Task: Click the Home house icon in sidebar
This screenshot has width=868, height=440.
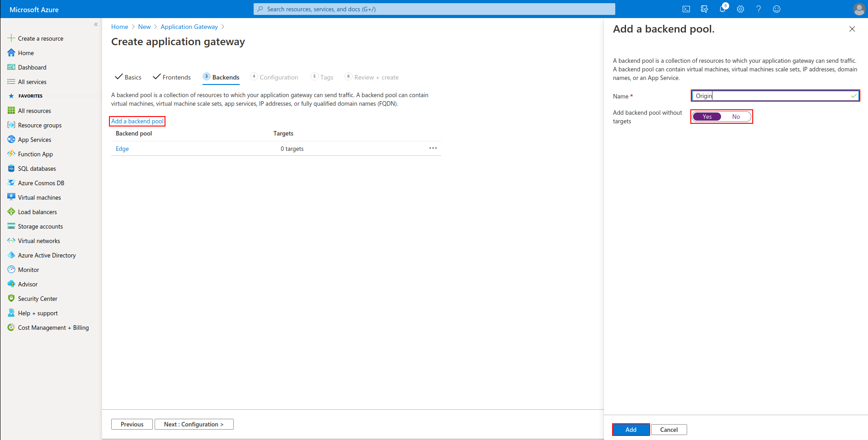Action: click(x=11, y=53)
